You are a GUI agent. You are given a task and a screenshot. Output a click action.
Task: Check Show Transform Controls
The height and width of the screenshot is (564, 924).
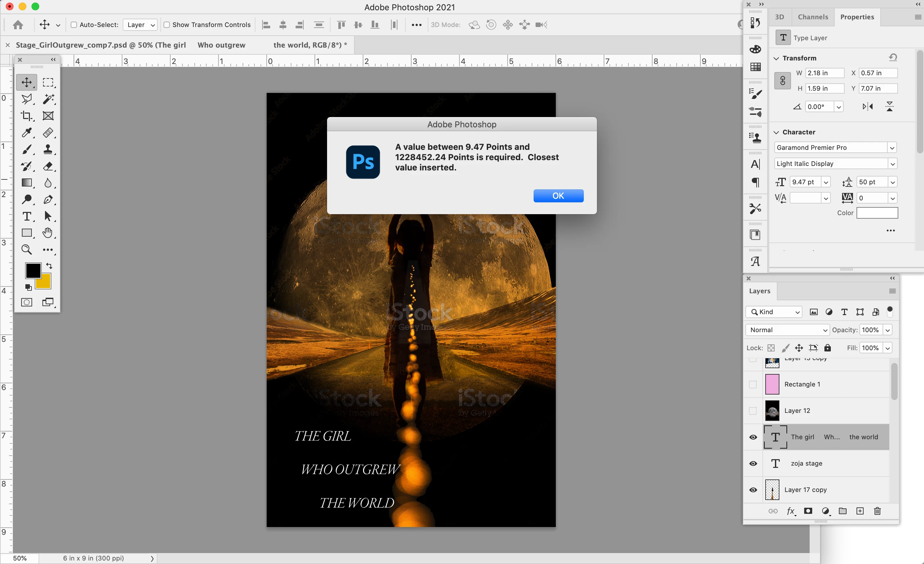(167, 25)
